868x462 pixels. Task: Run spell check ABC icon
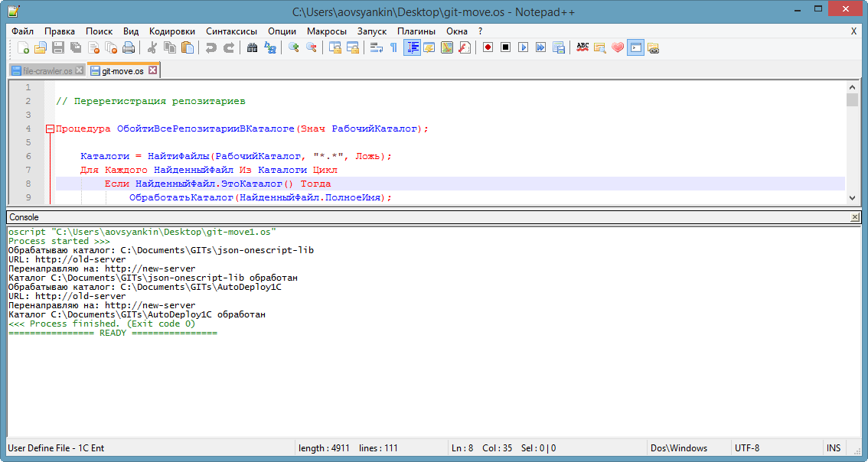pyautogui.click(x=582, y=48)
